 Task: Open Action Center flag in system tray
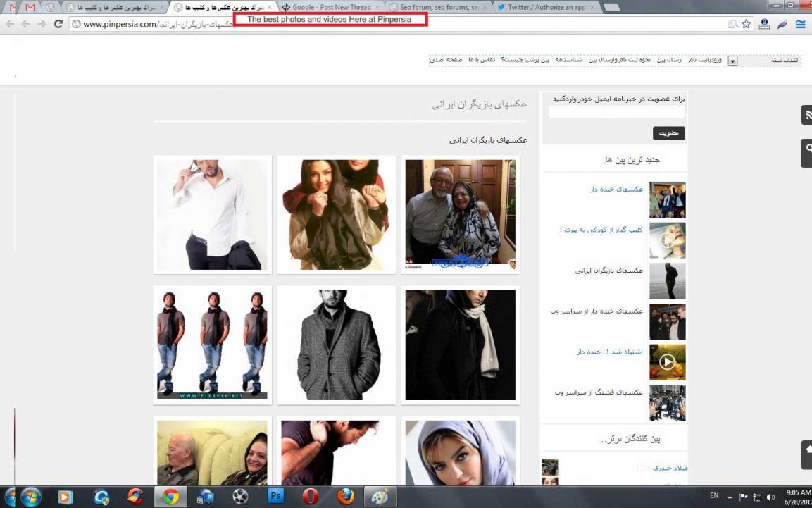pyautogui.click(x=744, y=497)
